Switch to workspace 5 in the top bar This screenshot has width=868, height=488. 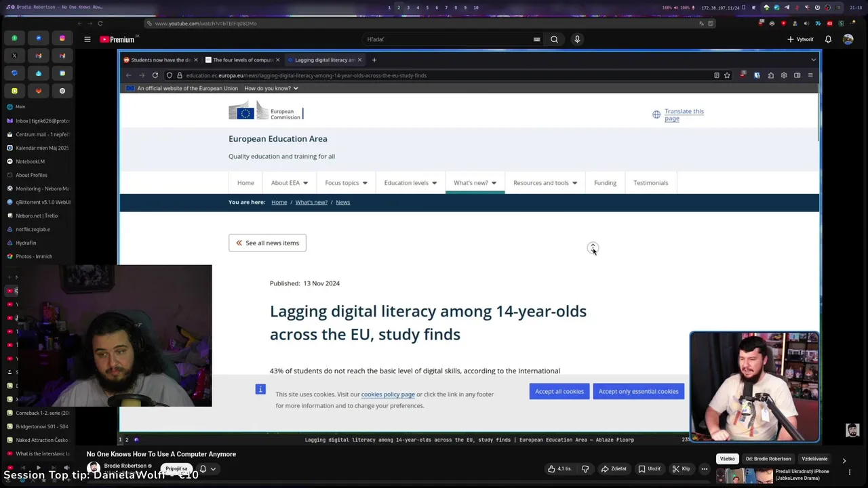tap(427, 7)
